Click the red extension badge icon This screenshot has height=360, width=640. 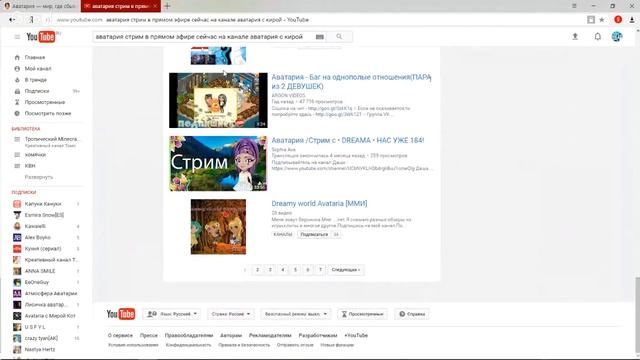[x=618, y=20]
